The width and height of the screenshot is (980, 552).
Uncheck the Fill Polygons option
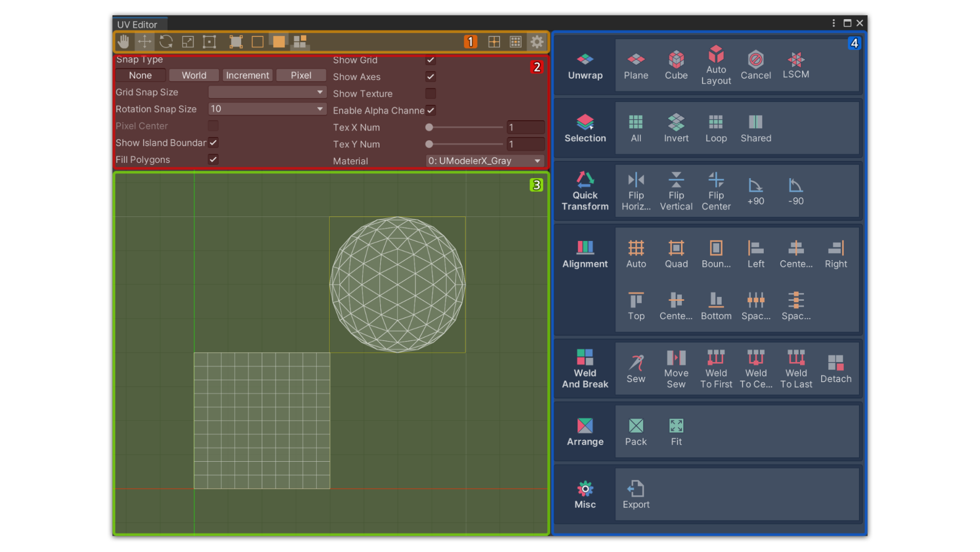213,159
